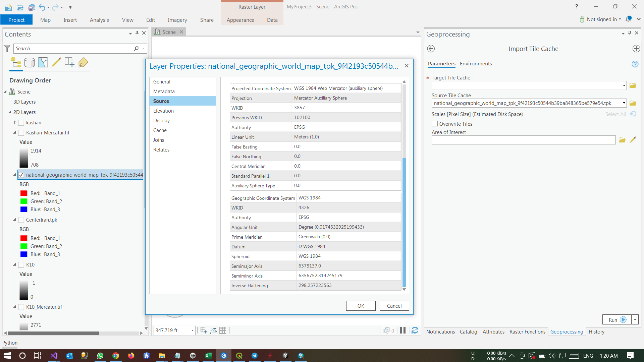Click the red Band_1 color swatch
644x362 pixels.
pos(24,193)
